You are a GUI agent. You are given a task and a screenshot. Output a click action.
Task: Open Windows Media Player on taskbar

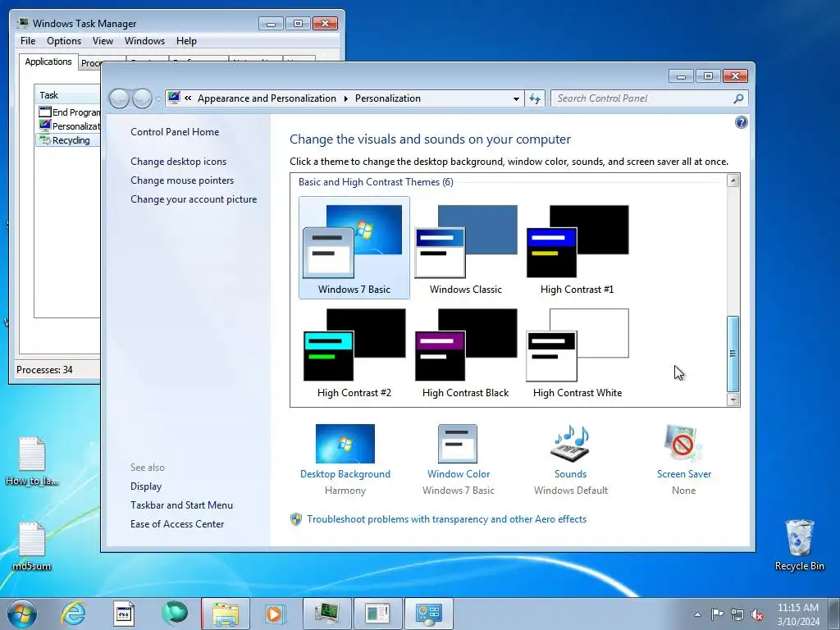[x=276, y=614]
